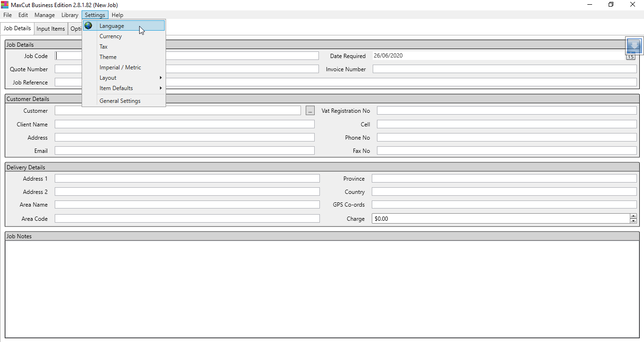Image resolution: width=644 pixels, height=342 pixels.
Task: Click the MaxCut app icon in title bar
Action: (x=5, y=5)
